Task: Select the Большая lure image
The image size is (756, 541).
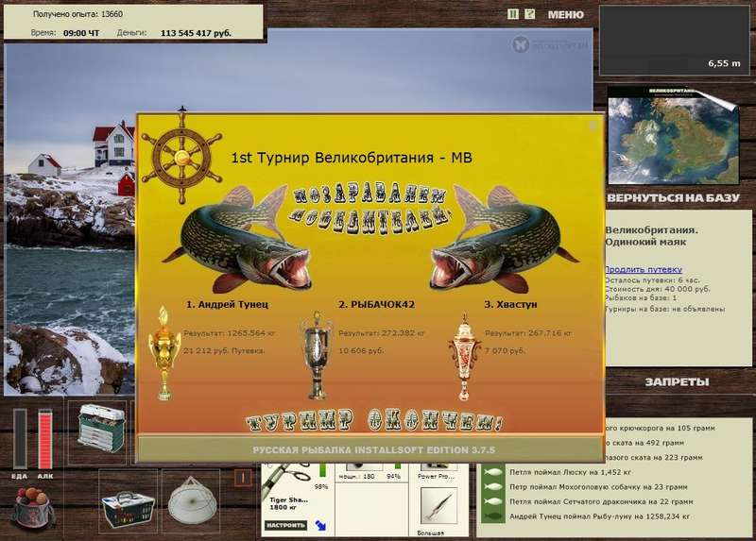Action: (438, 507)
